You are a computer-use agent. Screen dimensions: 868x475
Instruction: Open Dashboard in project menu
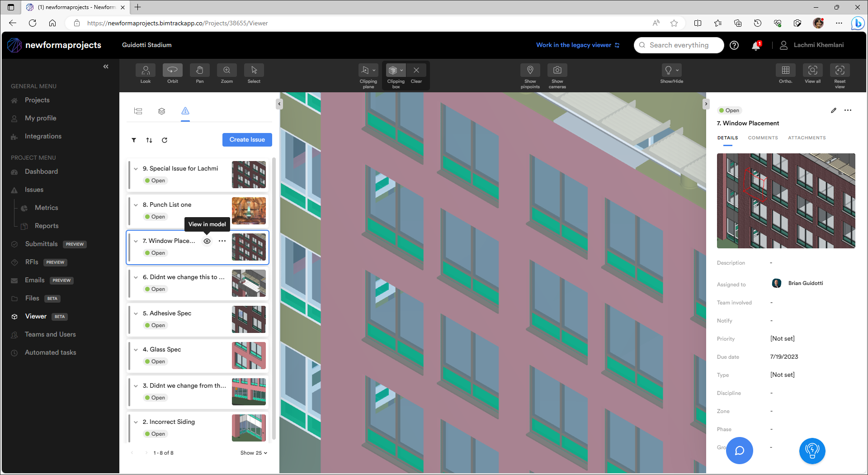click(41, 172)
